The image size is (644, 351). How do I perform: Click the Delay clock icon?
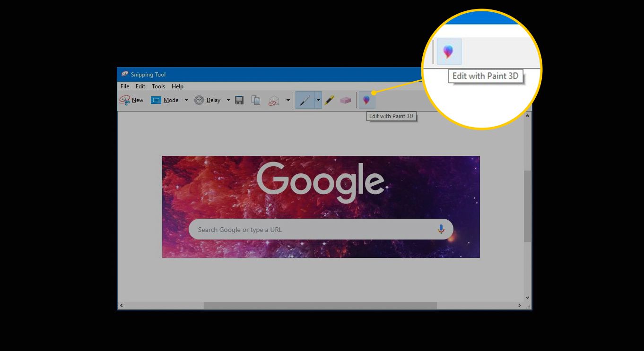tap(199, 100)
